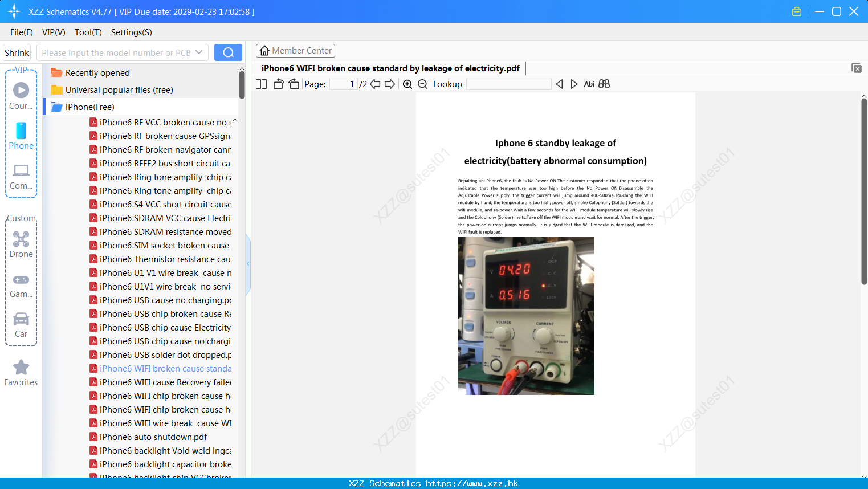Open iPhone6 USB cause no charging.pdf
This screenshot has width=868, height=489.
pos(161,300)
